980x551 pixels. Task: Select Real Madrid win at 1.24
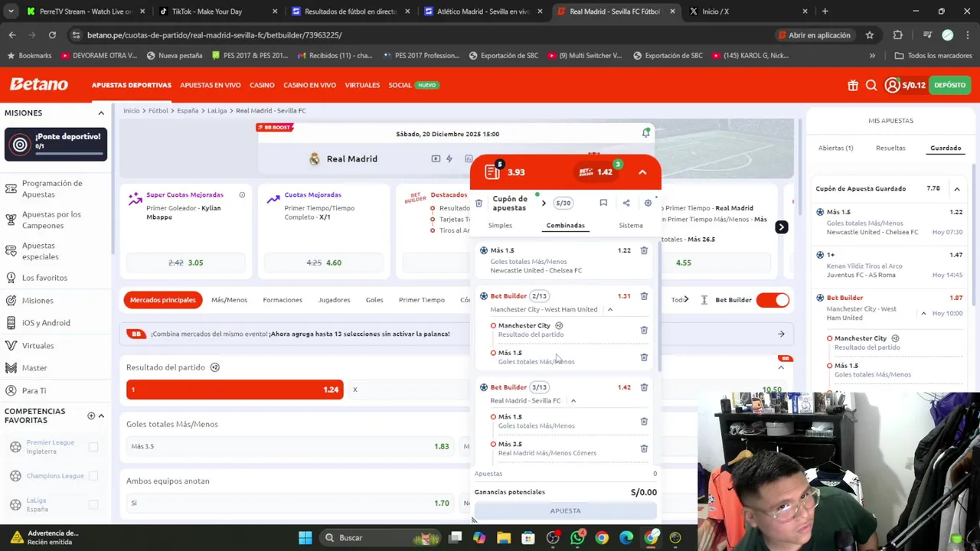[x=234, y=390]
